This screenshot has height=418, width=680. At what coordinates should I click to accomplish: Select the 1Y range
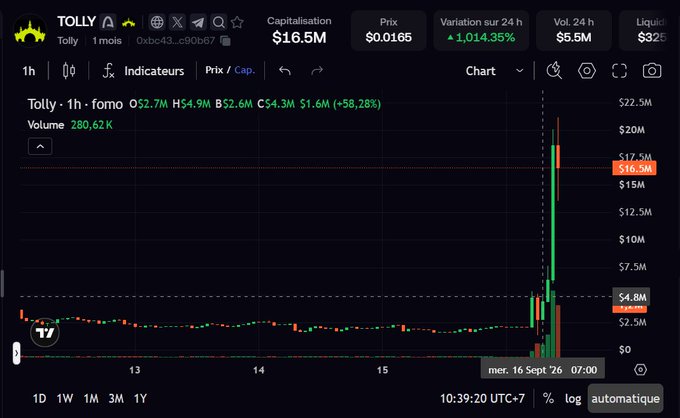pos(140,398)
